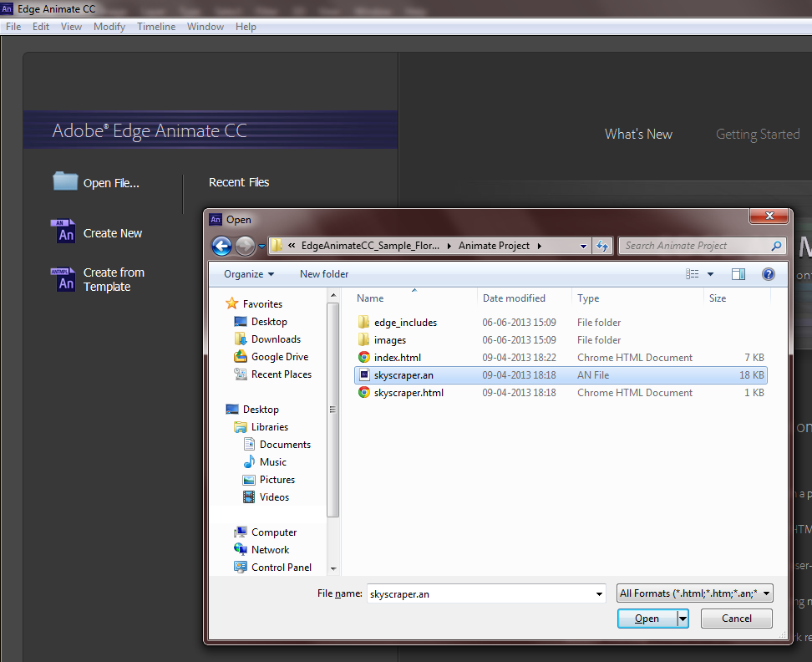
Task: Click the Control Panel icon
Action: pos(241,568)
